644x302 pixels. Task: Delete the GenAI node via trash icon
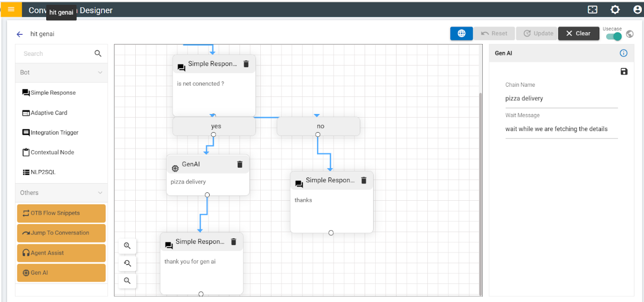[240, 165]
